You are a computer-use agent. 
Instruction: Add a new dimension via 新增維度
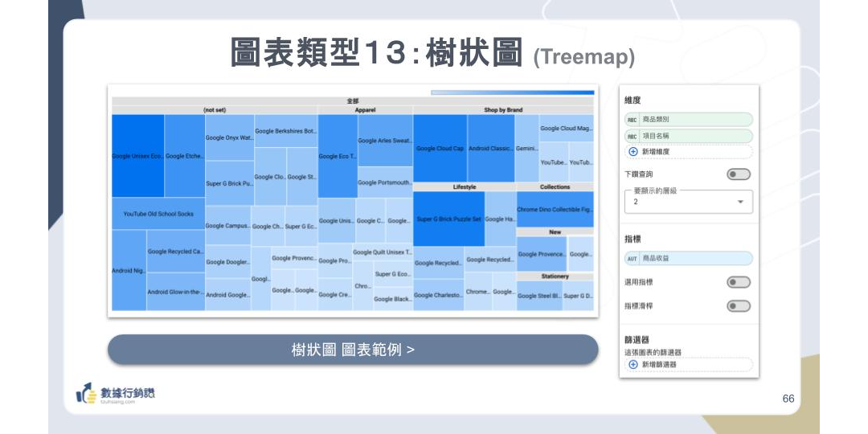(x=689, y=152)
